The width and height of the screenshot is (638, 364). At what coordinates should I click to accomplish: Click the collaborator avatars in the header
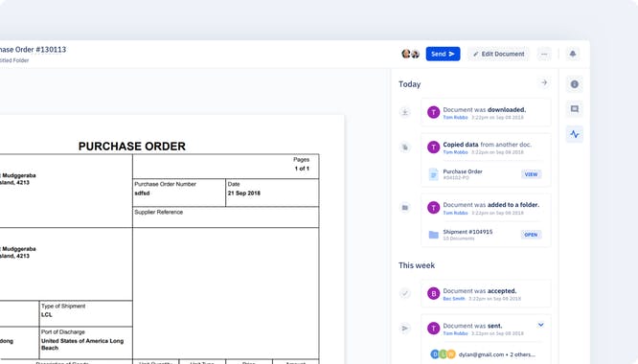point(411,54)
